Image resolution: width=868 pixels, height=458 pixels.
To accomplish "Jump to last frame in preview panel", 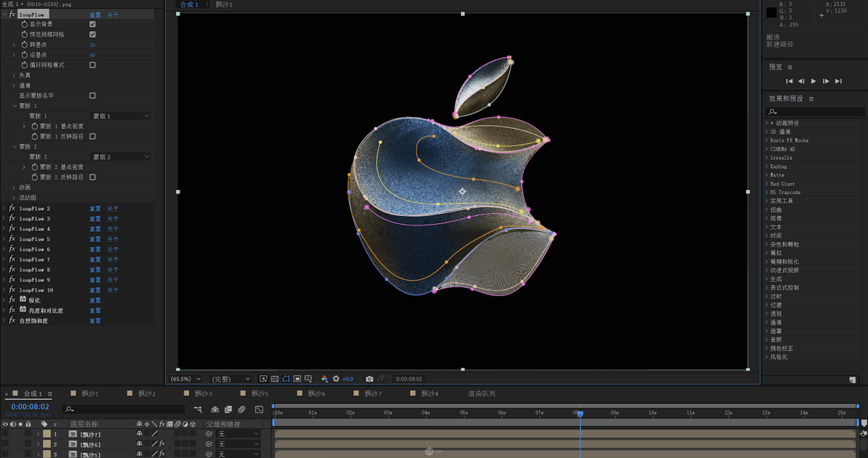I will pos(838,81).
